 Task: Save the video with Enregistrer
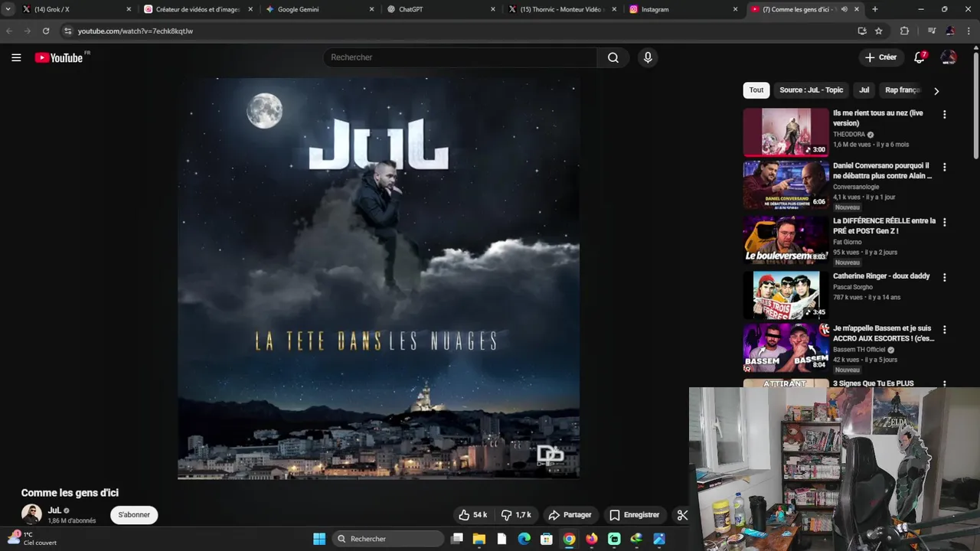635,515
